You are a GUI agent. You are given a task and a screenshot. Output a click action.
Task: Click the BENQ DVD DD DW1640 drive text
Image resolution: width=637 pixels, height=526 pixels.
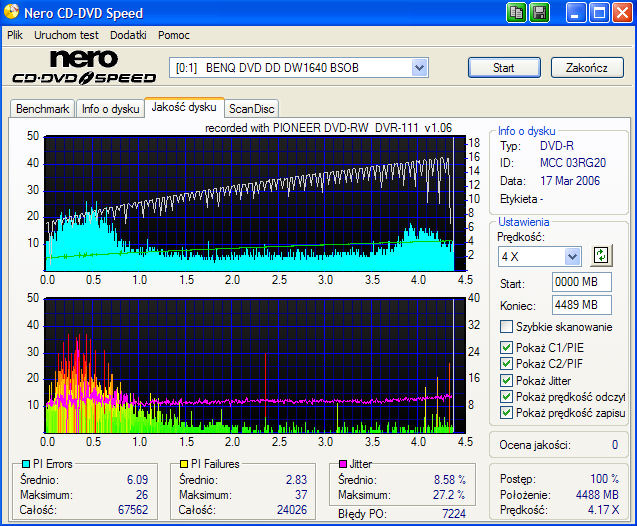coord(282,68)
